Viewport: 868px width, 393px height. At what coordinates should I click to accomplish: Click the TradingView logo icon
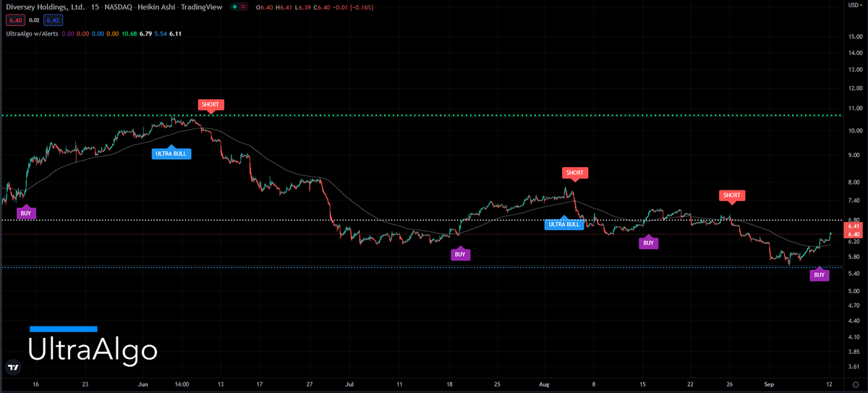pyautogui.click(x=12, y=367)
